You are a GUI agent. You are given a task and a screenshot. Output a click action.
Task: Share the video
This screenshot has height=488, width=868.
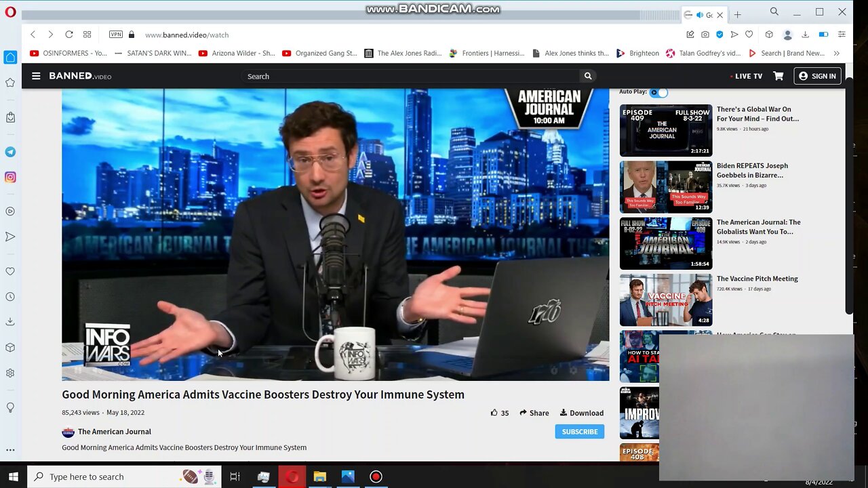pyautogui.click(x=534, y=413)
